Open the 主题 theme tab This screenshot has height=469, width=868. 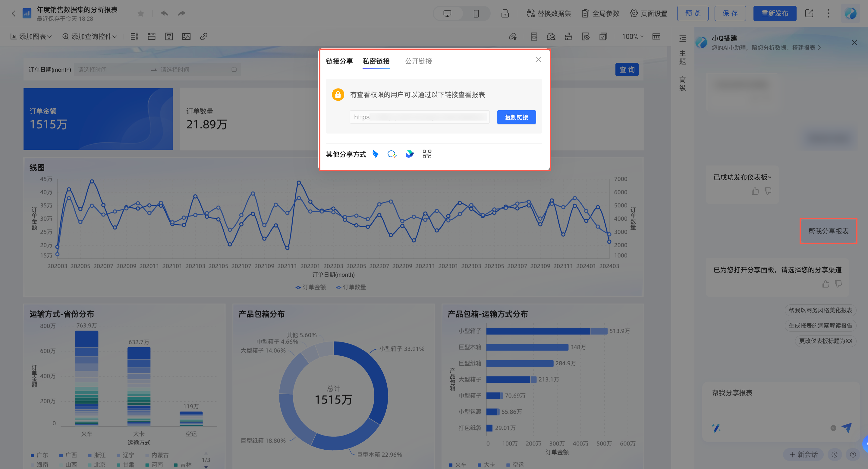pyautogui.click(x=682, y=58)
